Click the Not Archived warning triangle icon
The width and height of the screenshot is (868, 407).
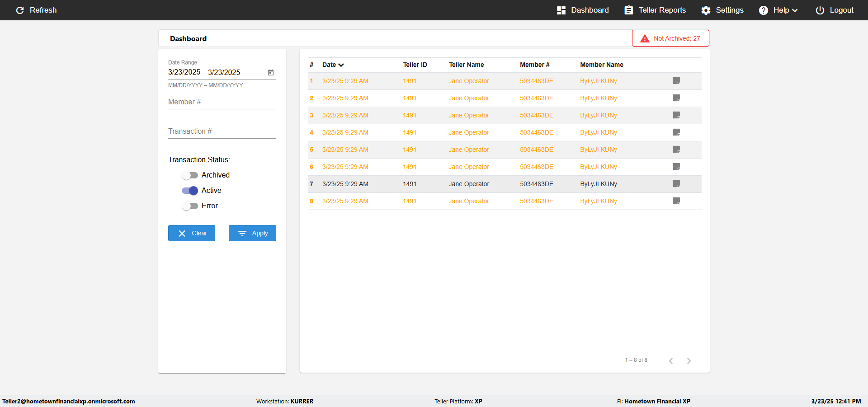[x=645, y=38]
